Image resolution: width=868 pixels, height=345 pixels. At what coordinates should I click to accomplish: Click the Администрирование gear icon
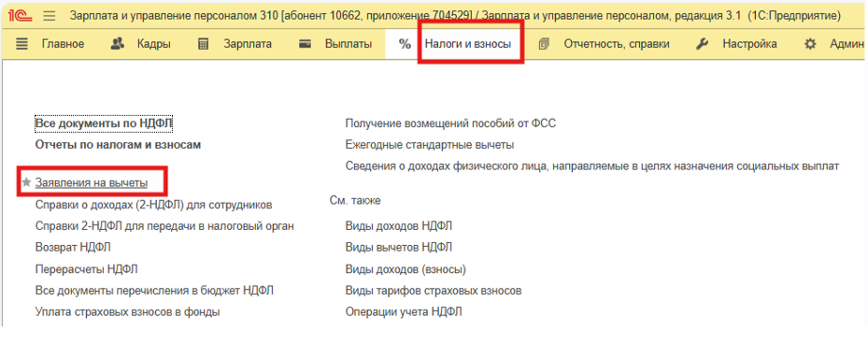810,44
